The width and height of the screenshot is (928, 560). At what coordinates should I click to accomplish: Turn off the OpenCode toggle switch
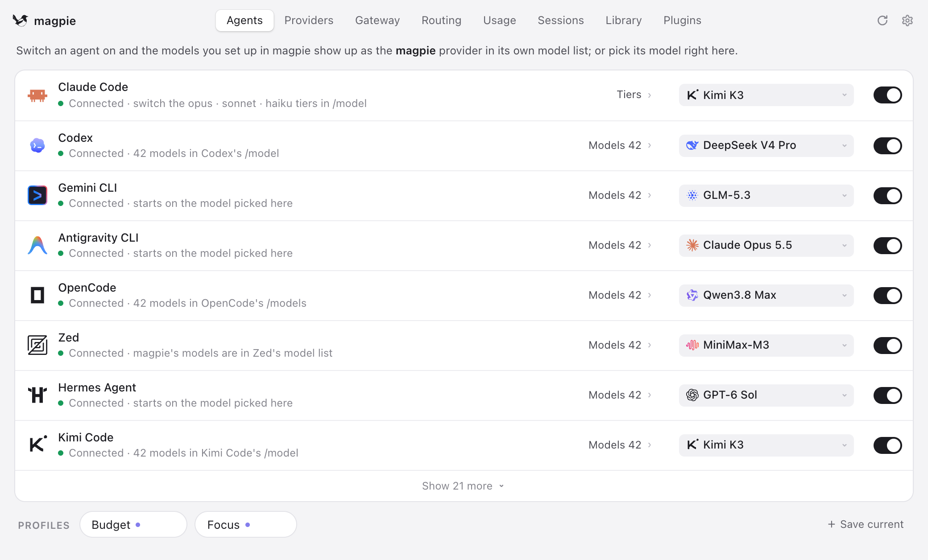[x=887, y=296]
